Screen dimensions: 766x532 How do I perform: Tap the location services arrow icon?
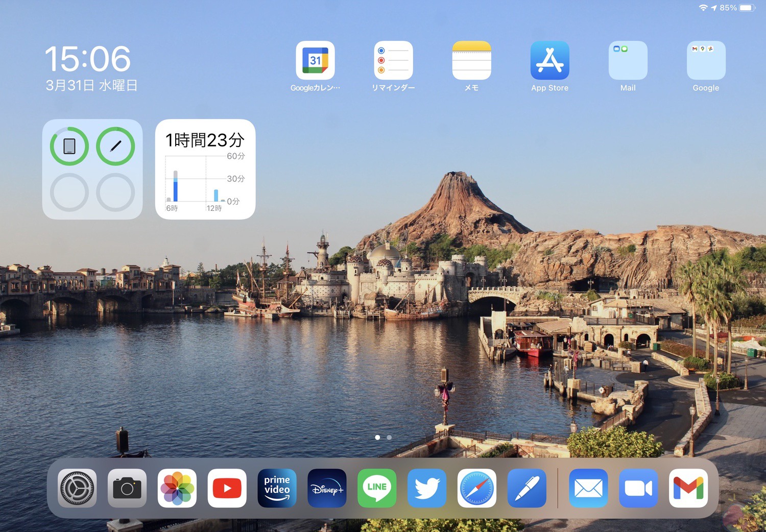[714, 8]
